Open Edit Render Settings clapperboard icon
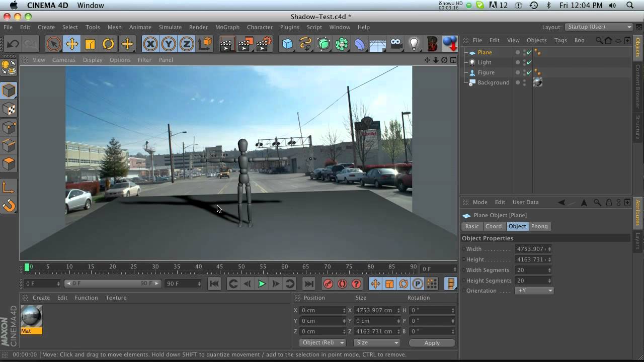This screenshot has height=362, width=644. pyautogui.click(x=264, y=44)
